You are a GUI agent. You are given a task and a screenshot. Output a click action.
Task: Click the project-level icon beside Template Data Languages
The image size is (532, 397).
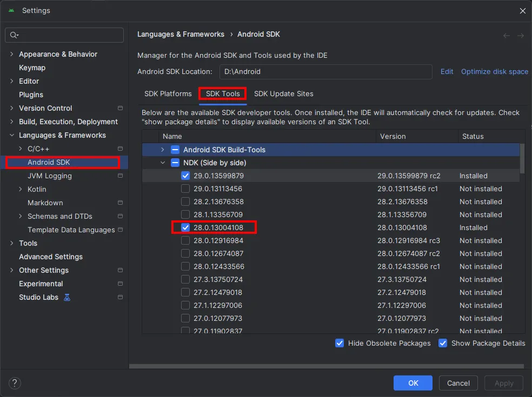[120, 230]
